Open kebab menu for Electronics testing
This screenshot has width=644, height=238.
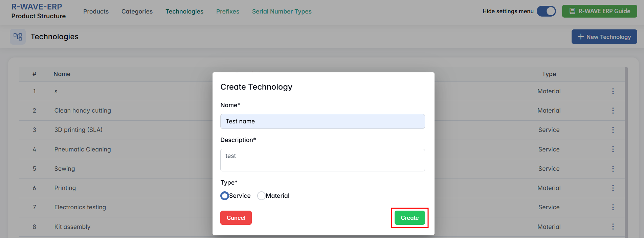tap(613, 207)
